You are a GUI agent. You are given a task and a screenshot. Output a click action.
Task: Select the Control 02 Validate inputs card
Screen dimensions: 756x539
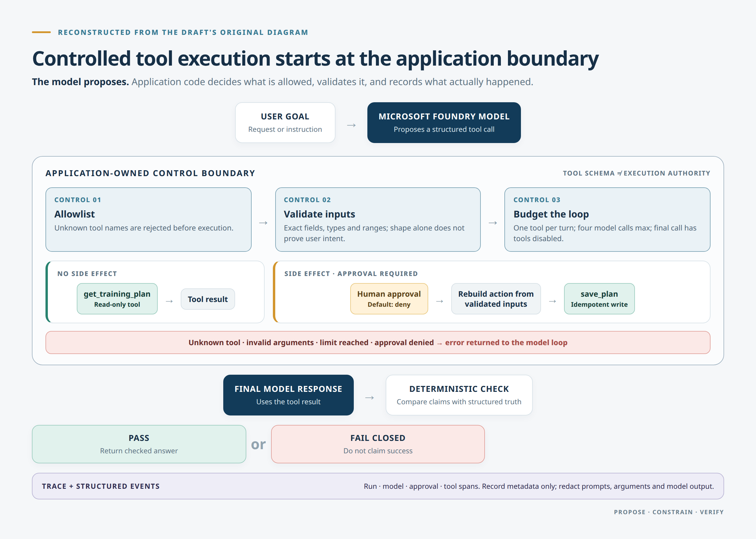tap(378, 219)
